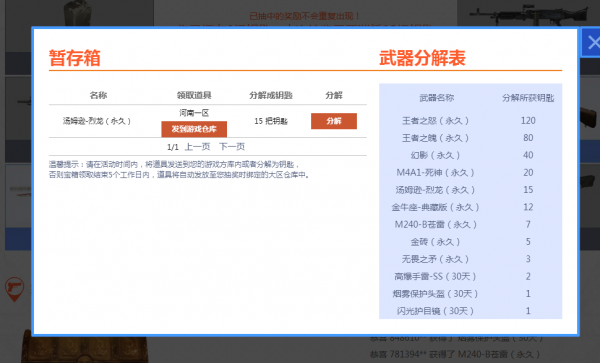Click key value 2 for 高爆手雷-SS
The height and width of the screenshot is (363, 600).
click(x=528, y=276)
